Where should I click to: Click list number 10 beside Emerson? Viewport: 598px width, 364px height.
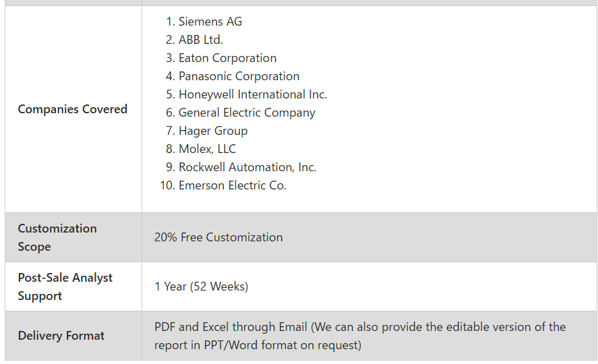tap(167, 185)
